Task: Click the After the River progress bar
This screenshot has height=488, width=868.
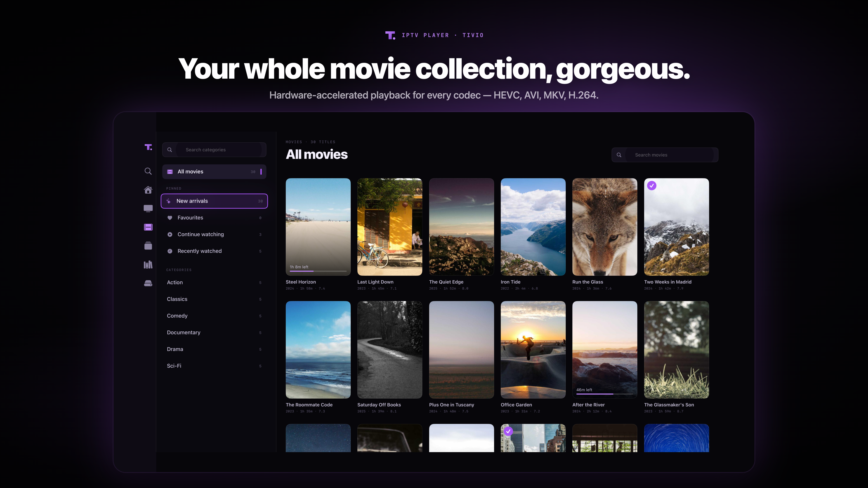Action: tap(604, 394)
